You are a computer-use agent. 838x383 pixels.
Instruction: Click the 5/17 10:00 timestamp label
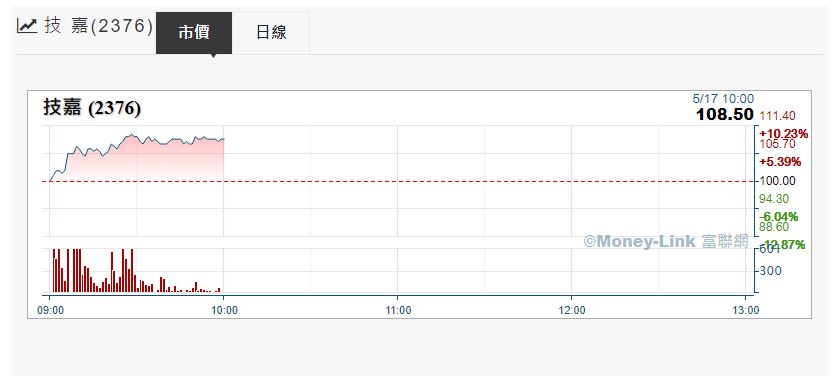(723, 99)
